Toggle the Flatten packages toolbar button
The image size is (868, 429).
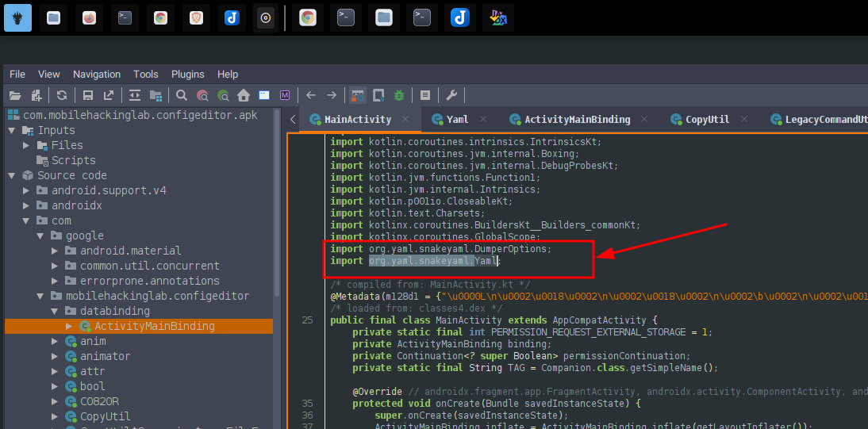(x=156, y=95)
